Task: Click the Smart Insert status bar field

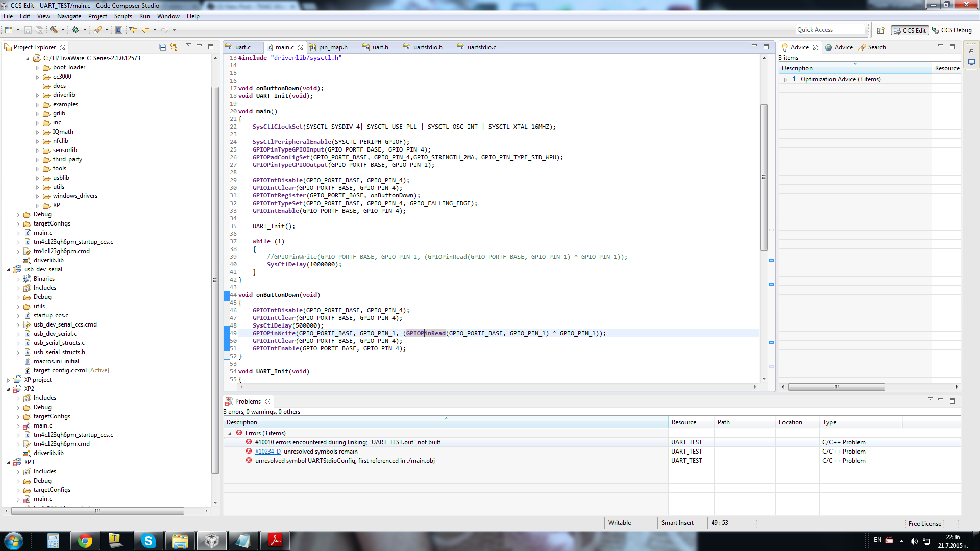Action: (x=677, y=523)
